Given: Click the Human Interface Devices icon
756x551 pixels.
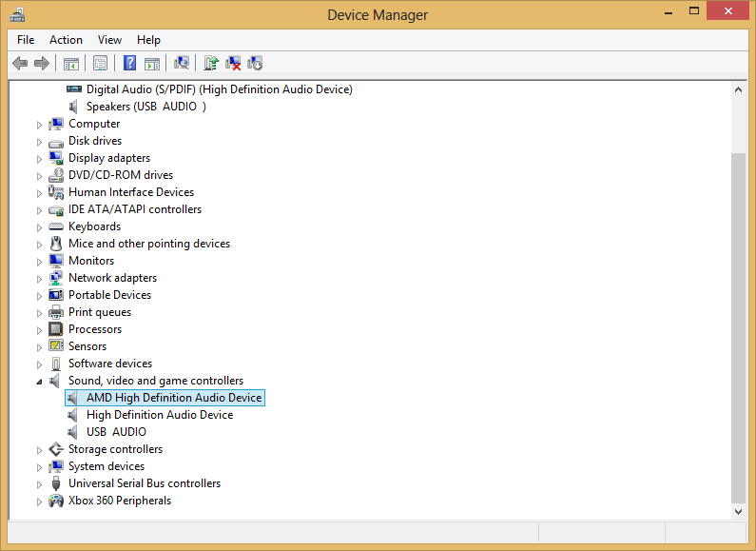Looking at the screenshot, I should point(56,192).
